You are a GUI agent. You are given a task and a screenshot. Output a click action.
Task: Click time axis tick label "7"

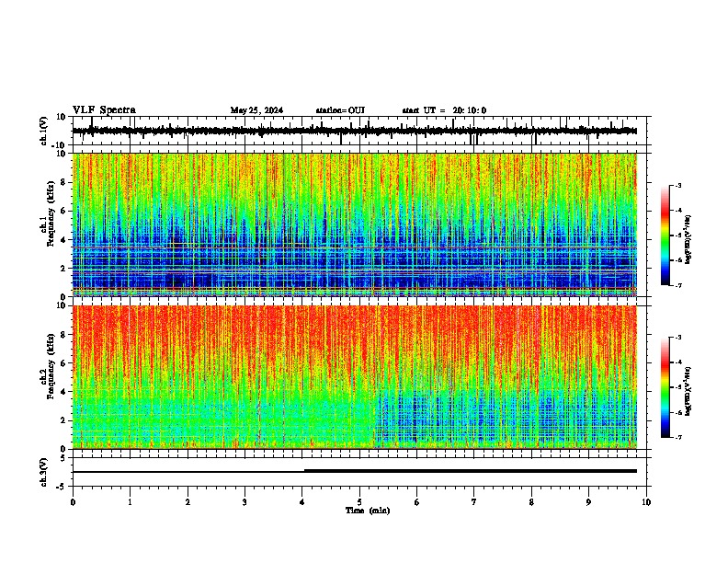pos(474,502)
